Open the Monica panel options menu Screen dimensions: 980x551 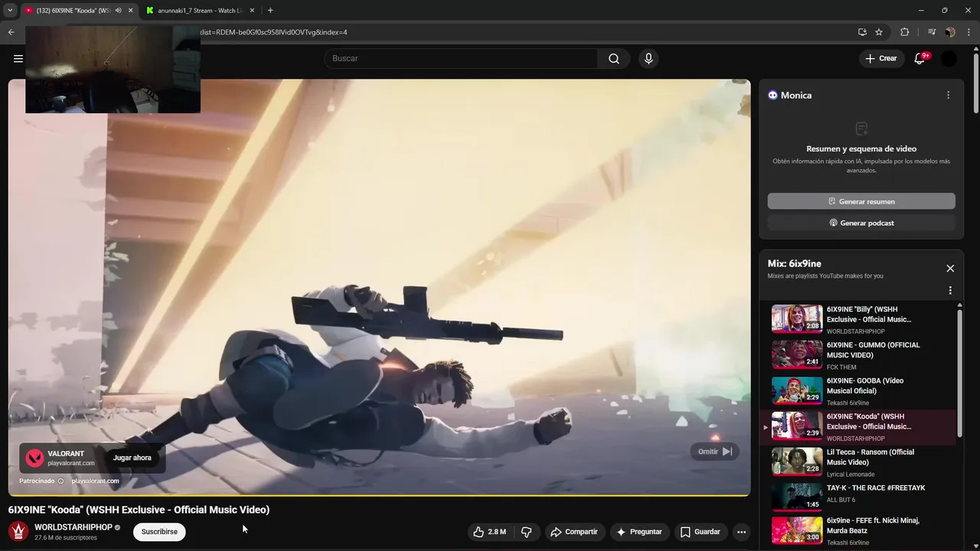948,95
